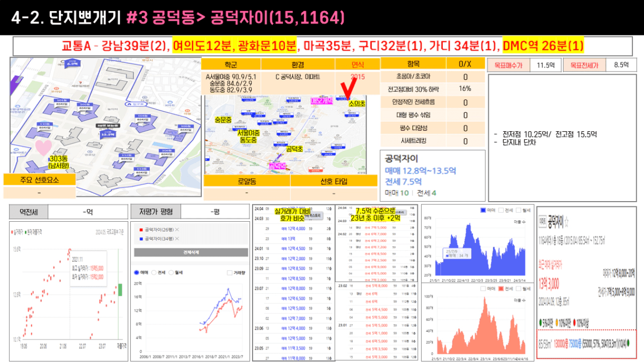Open the 매매 12억 8,000 transaction row
Screen dimensions: 644x362
pyautogui.click(x=293, y=288)
